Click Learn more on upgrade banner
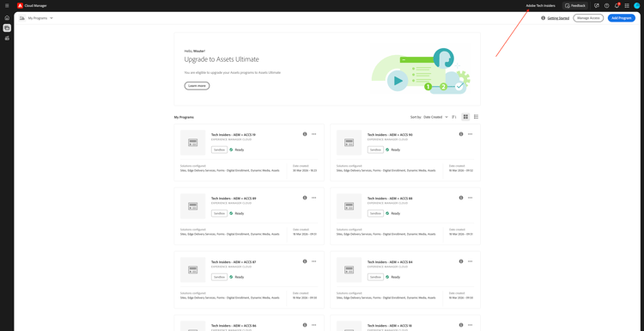Viewport: 644px width, 331px height. coord(197,85)
